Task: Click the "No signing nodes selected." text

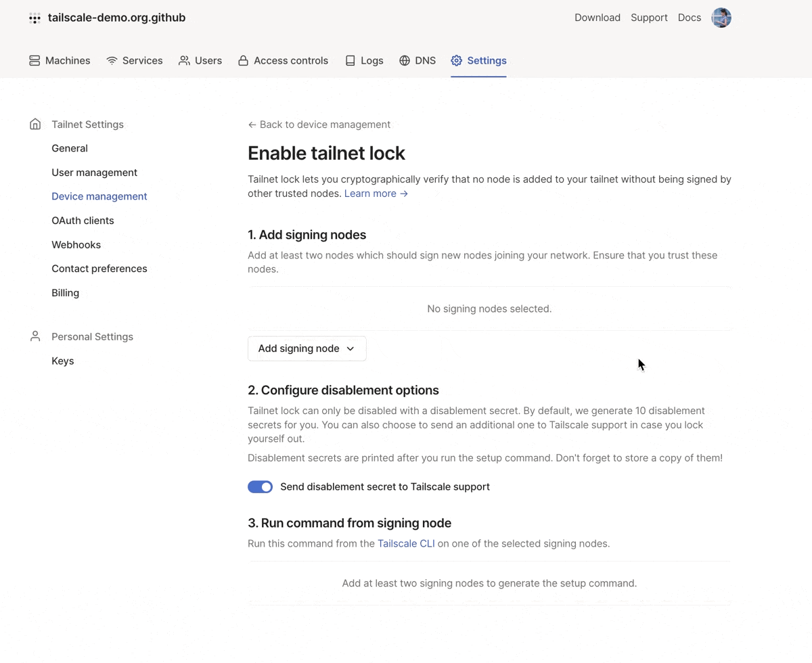Action: [489, 309]
